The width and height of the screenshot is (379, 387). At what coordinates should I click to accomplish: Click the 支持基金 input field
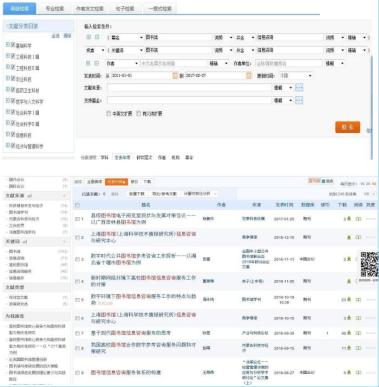[x=189, y=100]
